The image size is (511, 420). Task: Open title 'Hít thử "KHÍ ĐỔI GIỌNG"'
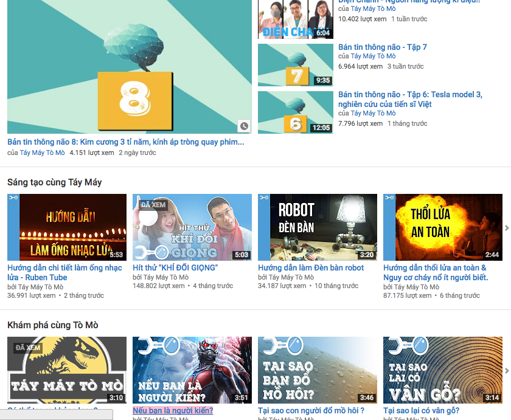pos(175,267)
